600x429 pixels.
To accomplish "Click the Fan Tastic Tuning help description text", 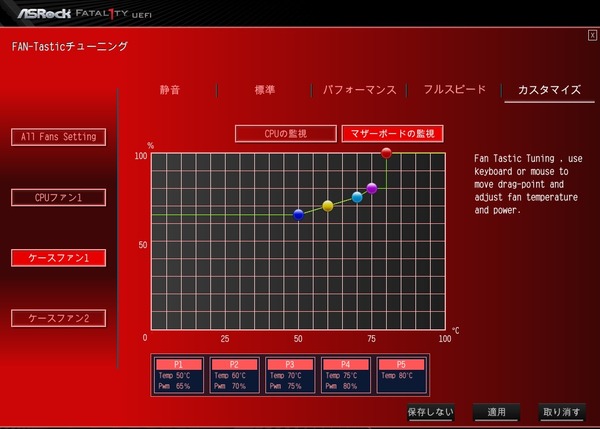I will pos(528,184).
